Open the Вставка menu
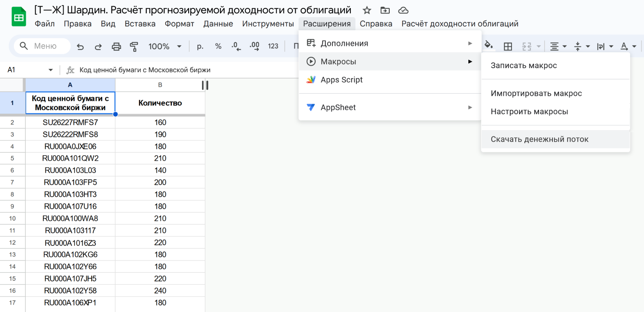 140,24
